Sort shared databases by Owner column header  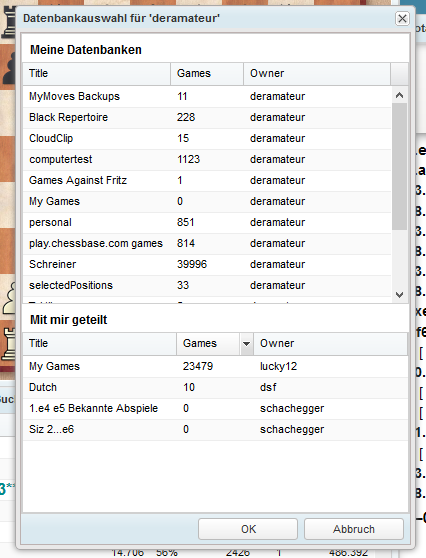(331, 344)
